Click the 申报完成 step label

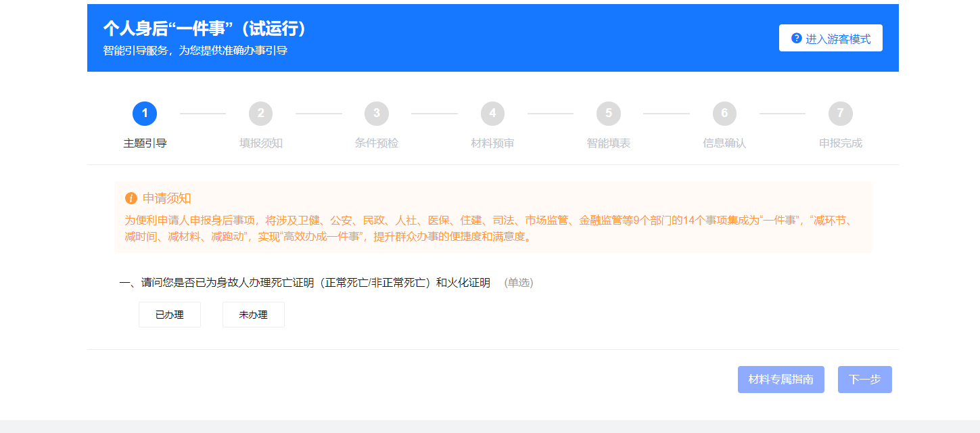[840, 143]
